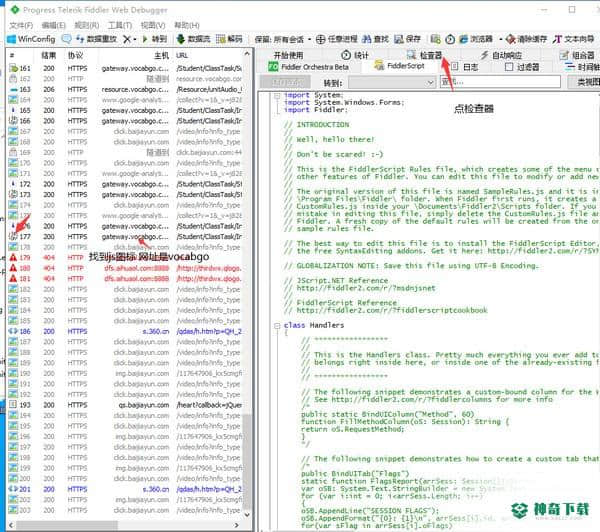Click the warning icon of session 179

[x=13, y=257]
